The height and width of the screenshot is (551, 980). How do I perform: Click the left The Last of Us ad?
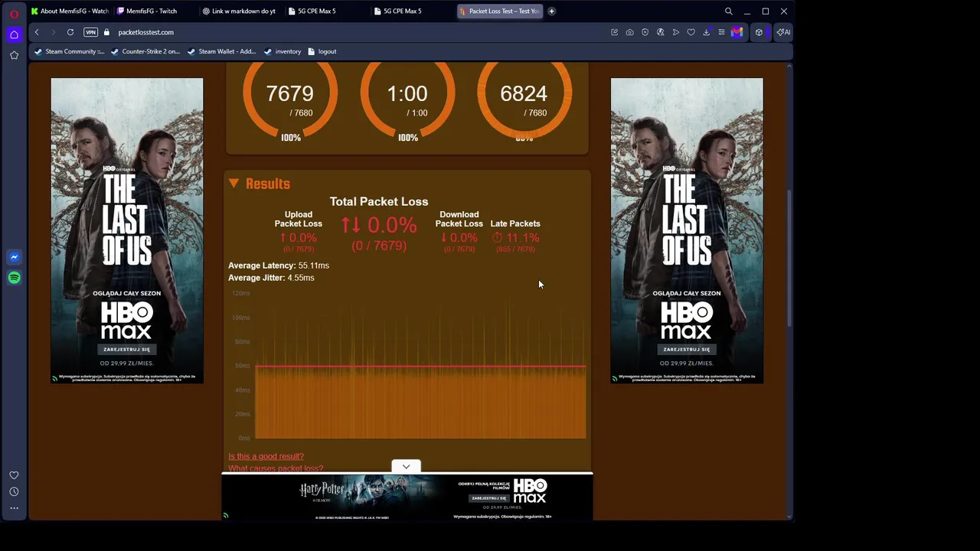tap(127, 230)
